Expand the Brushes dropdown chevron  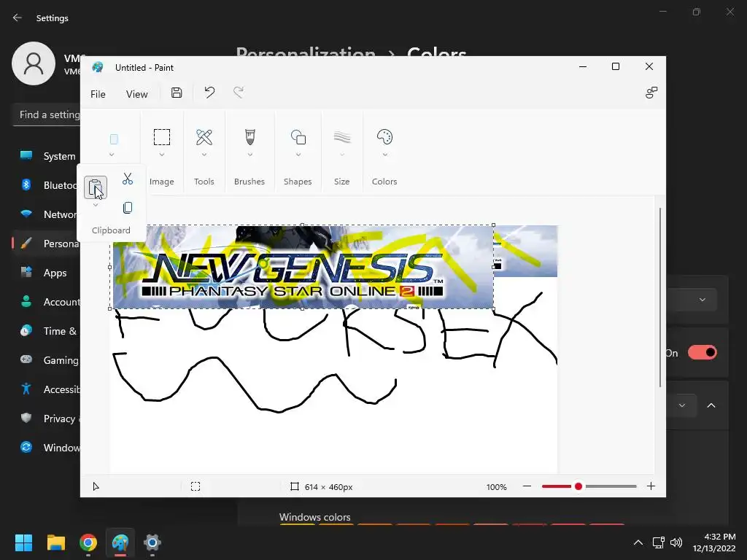[249, 155]
